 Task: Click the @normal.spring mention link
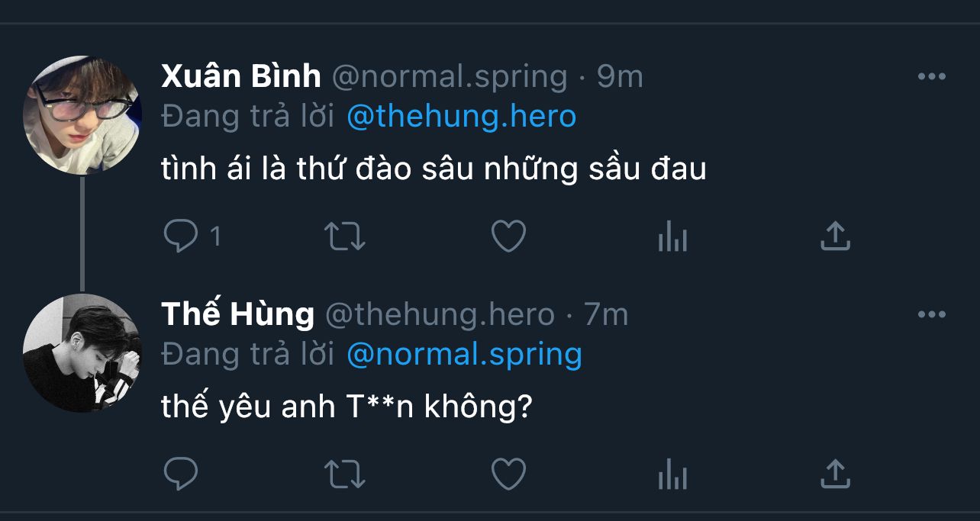[x=464, y=354]
